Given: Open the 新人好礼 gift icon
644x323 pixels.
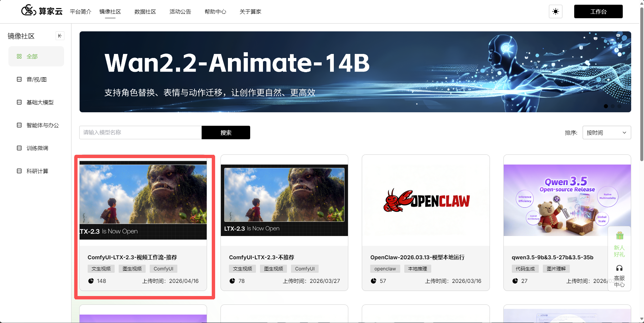Looking at the screenshot, I should (x=619, y=235).
